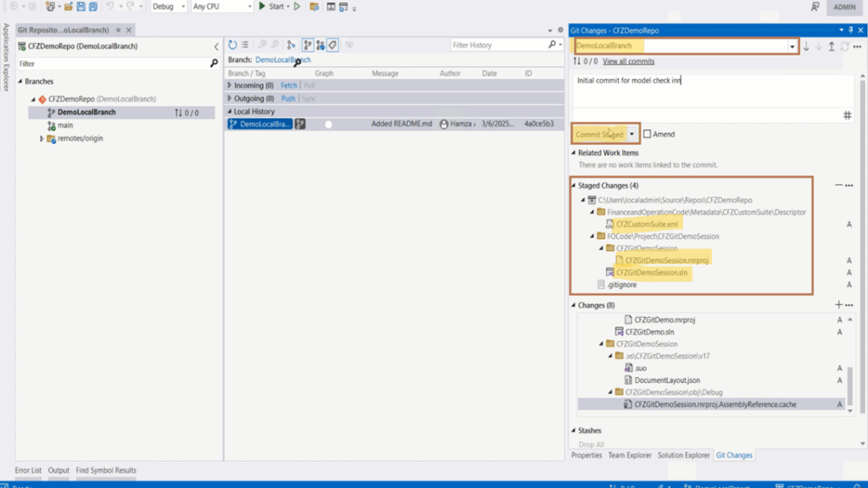The image size is (868, 488).
Task: Switch to the Solution Explorer tab
Action: pos(684,455)
